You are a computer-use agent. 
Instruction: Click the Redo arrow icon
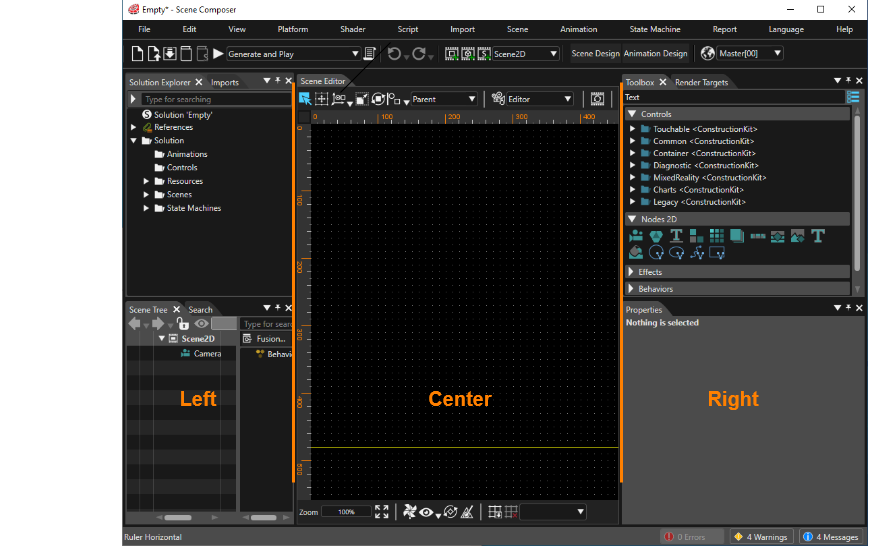pos(419,54)
